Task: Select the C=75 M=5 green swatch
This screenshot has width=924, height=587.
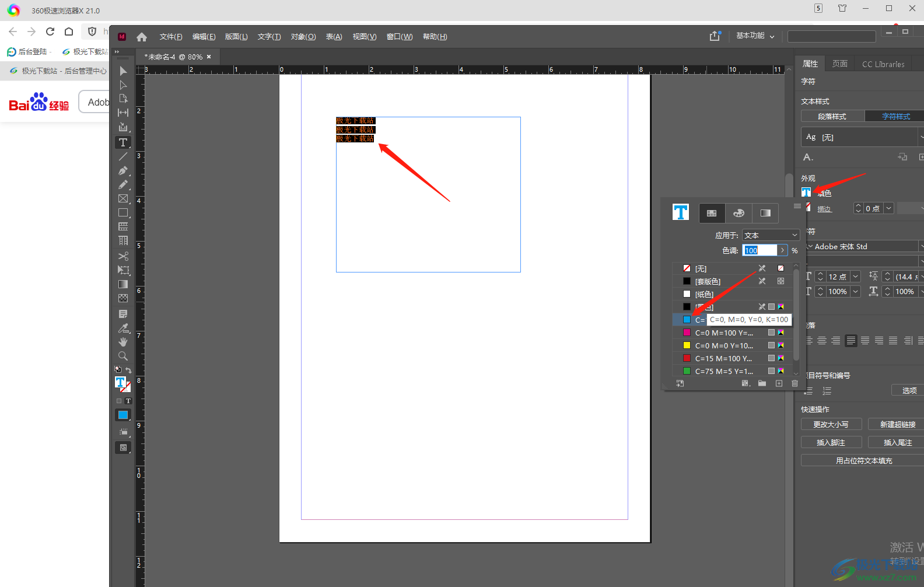Action: 733,371
